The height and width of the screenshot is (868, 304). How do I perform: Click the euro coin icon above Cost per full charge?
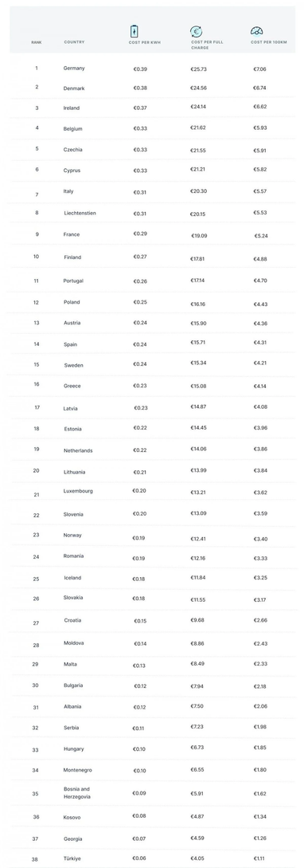pyautogui.click(x=196, y=32)
